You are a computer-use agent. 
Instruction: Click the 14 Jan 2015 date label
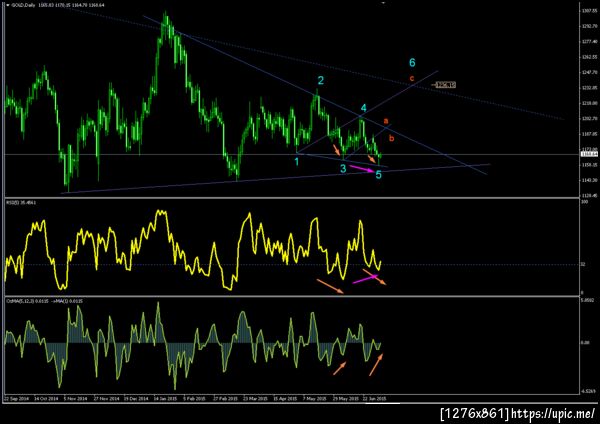(166, 398)
